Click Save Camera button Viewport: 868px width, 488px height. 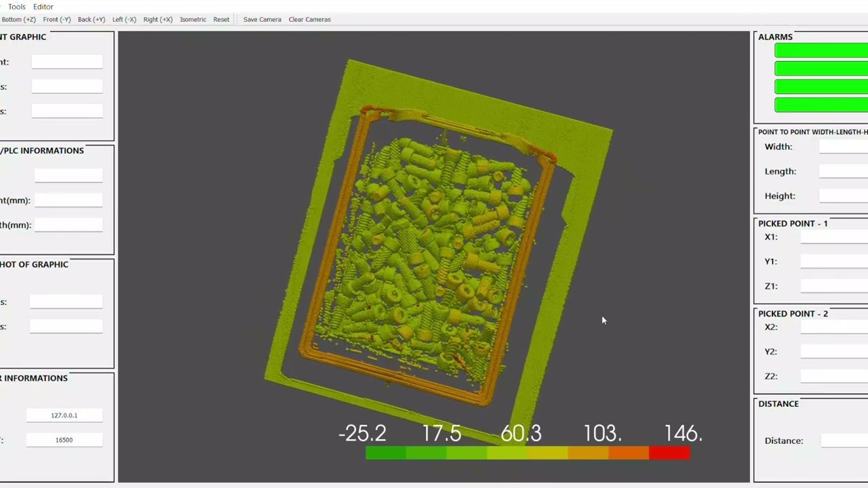(x=262, y=20)
